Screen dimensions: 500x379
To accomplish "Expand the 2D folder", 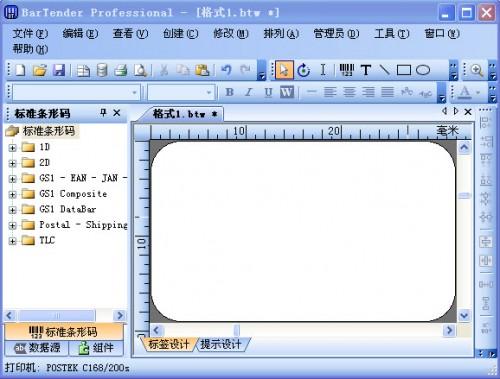I will click(12, 163).
